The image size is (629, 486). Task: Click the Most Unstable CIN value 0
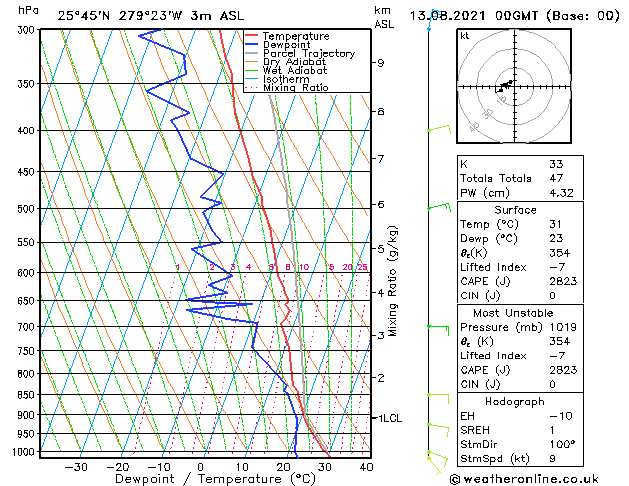[x=552, y=384]
